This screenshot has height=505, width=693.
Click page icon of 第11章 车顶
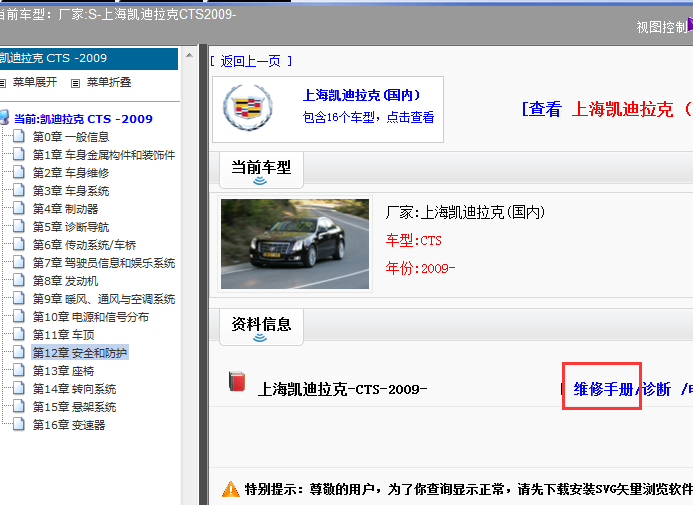(19, 334)
